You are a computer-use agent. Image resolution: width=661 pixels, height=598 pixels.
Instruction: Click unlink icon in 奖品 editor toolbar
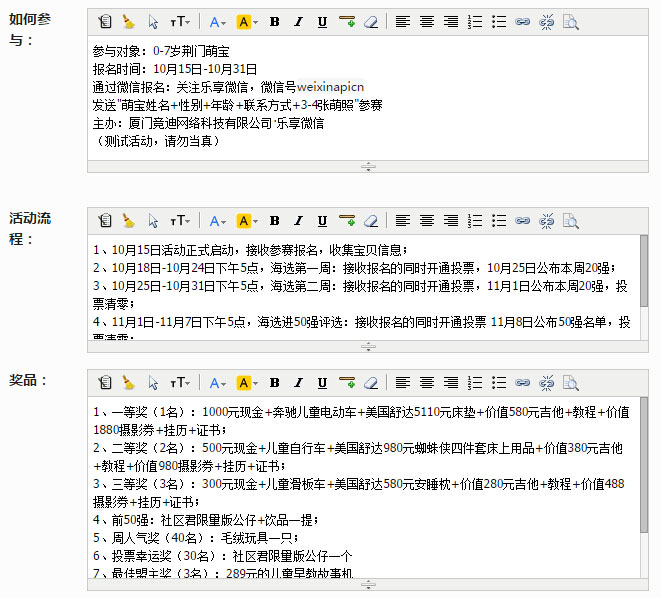click(x=546, y=382)
